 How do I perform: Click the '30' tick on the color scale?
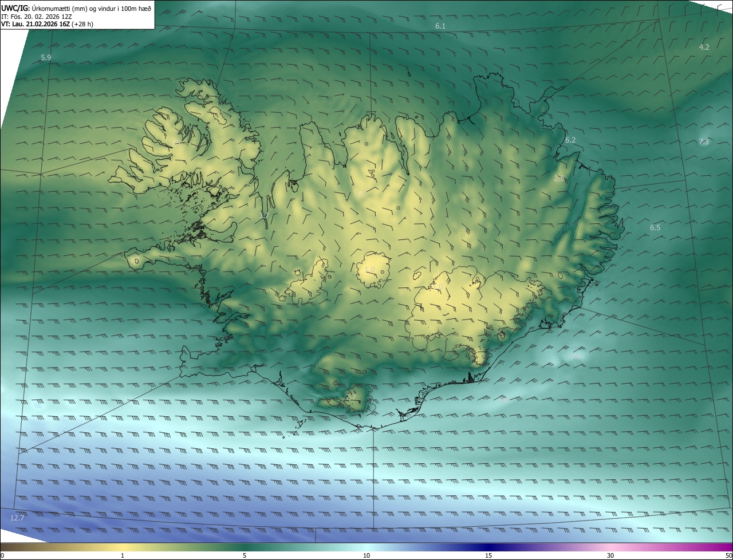(610, 555)
